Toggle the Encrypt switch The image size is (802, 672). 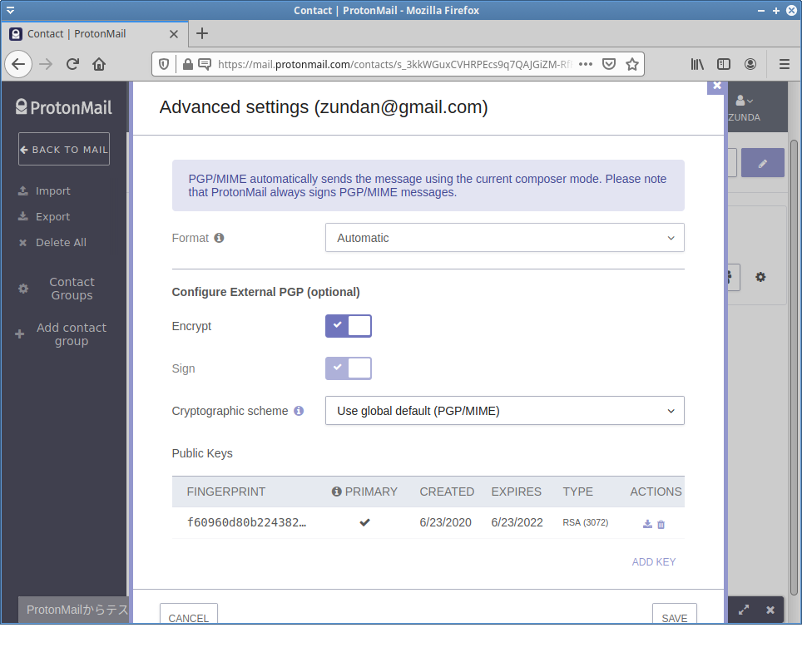pos(349,326)
